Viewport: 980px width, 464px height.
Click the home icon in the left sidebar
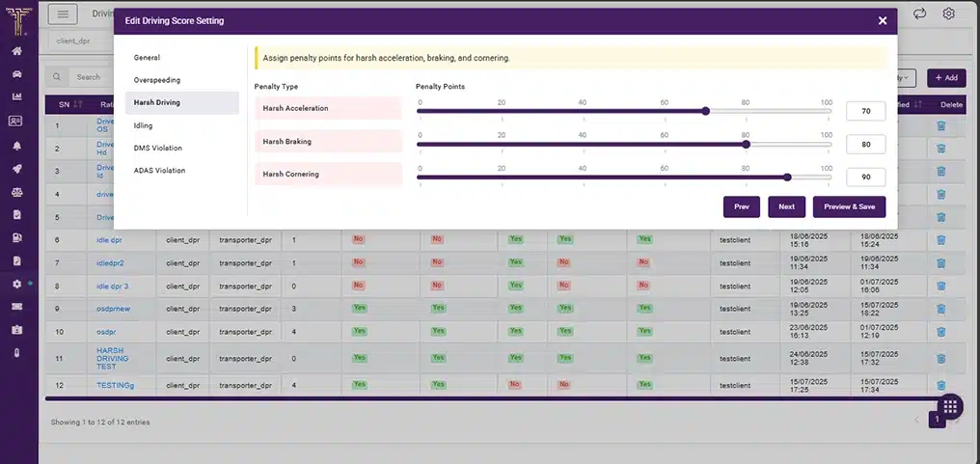[16, 51]
